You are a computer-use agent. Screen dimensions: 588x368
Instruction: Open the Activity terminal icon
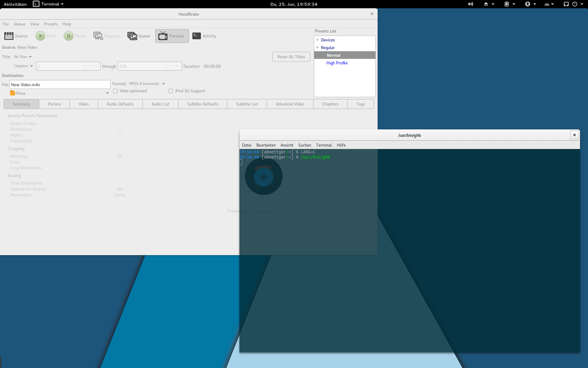click(x=197, y=36)
